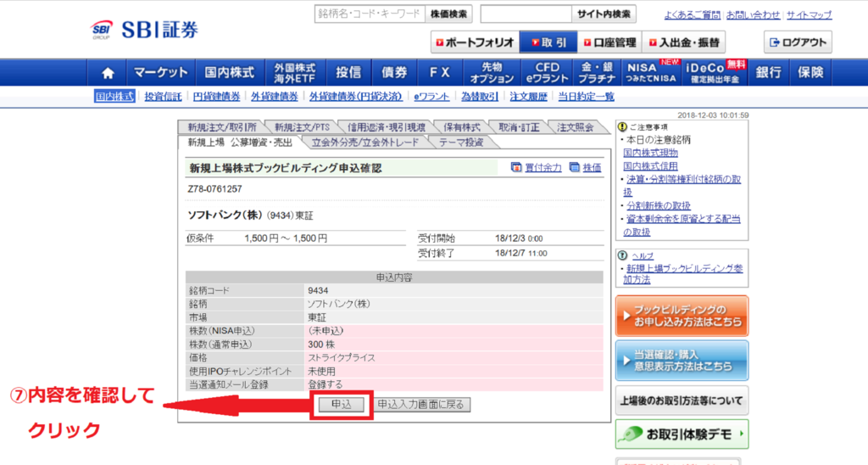Select 為替取引 submenu link

480,97
